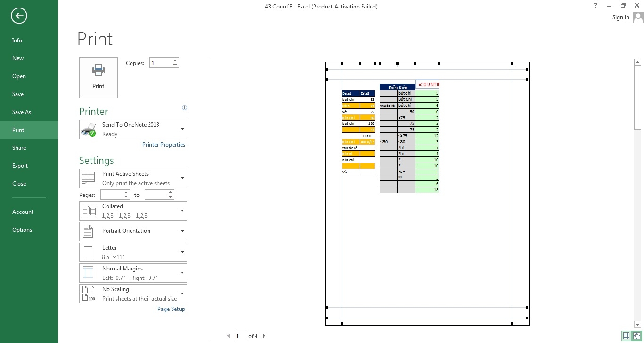Click the printer info icon

[184, 108]
